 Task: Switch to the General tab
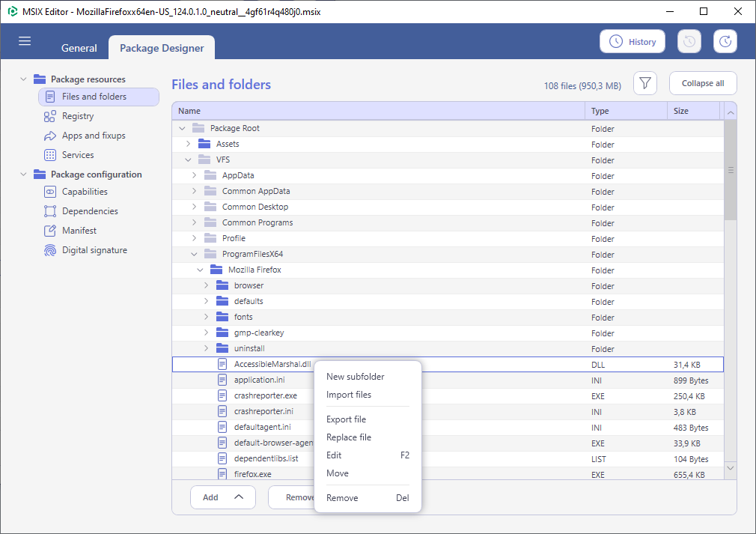79,48
